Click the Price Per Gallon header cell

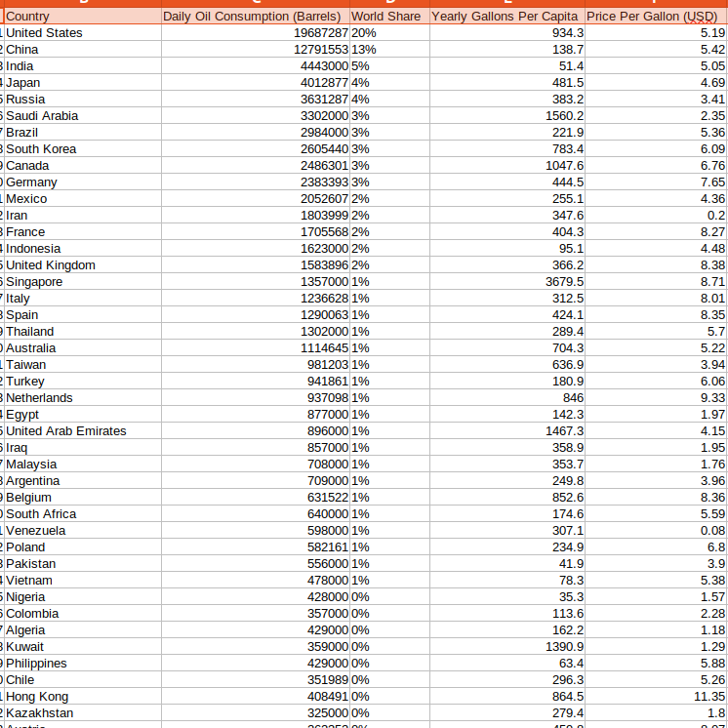pos(655,17)
